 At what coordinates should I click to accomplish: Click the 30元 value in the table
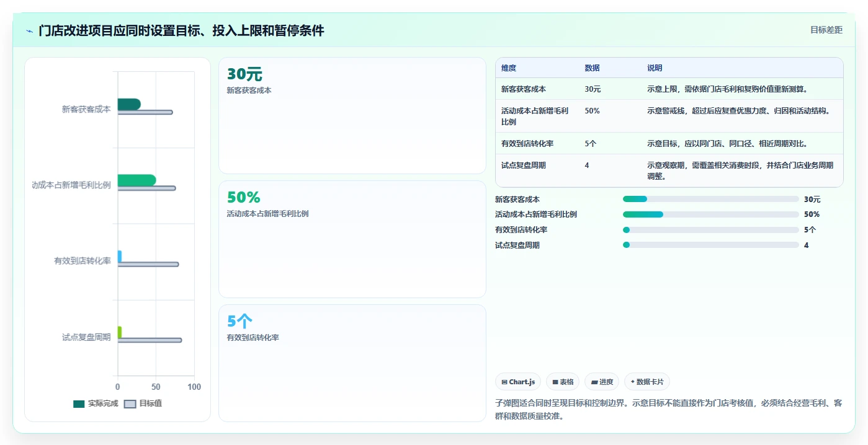593,89
